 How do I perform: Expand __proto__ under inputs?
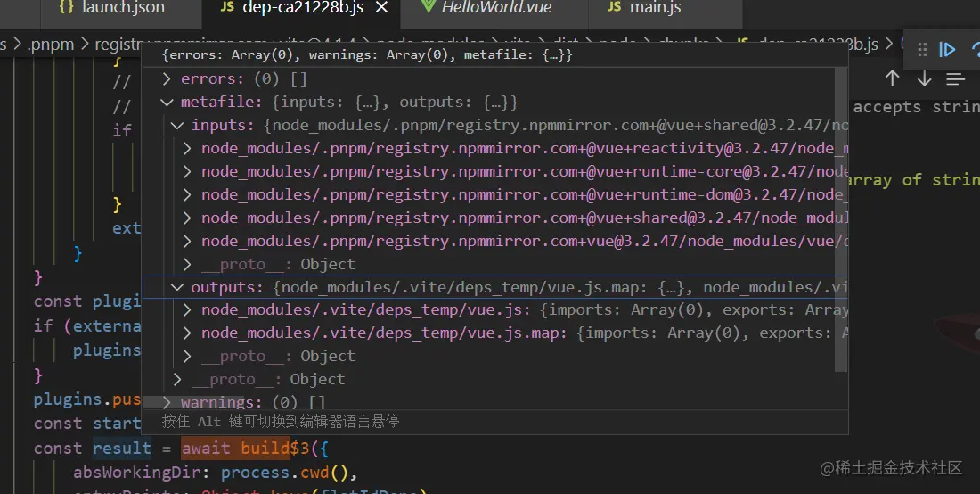pyautogui.click(x=187, y=264)
